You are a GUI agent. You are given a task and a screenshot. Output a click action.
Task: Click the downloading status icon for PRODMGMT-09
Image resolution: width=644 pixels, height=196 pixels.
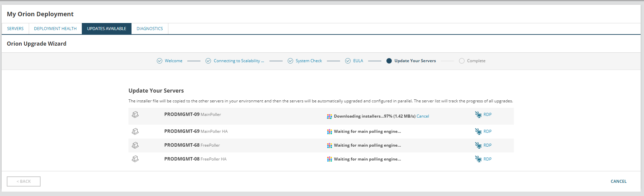pos(329,117)
